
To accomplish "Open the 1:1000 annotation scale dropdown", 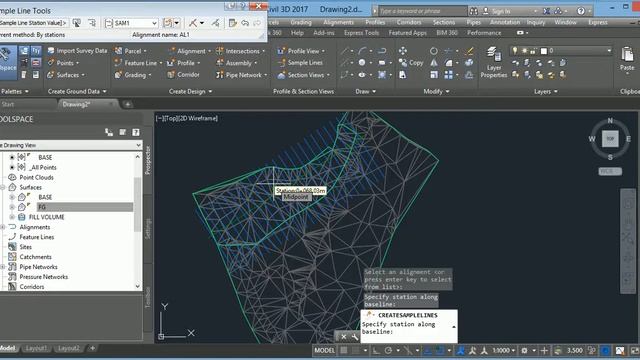I will 503,350.
